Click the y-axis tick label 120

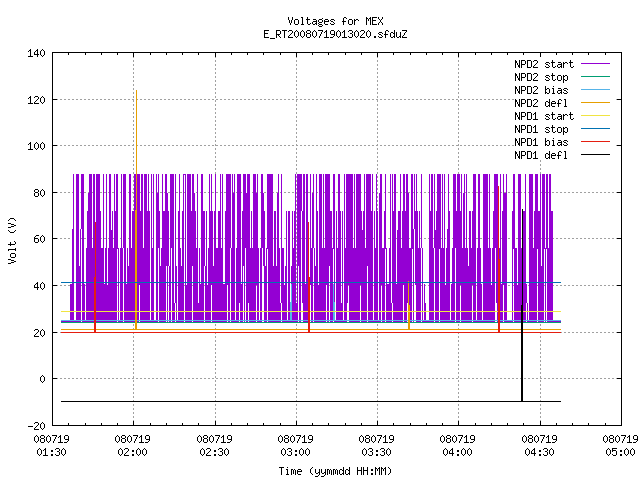[36, 100]
